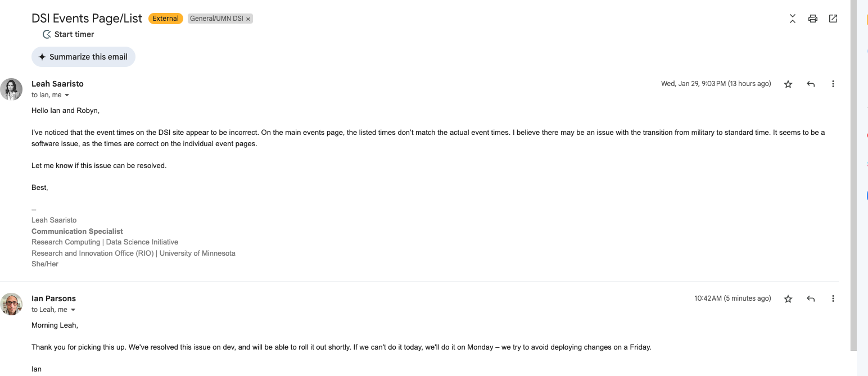Open more options for Ian's message

point(833,299)
